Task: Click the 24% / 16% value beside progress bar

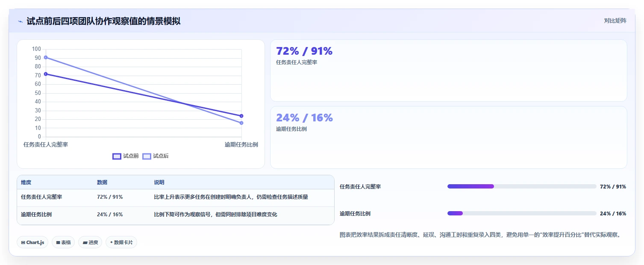Action: pos(613,214)
